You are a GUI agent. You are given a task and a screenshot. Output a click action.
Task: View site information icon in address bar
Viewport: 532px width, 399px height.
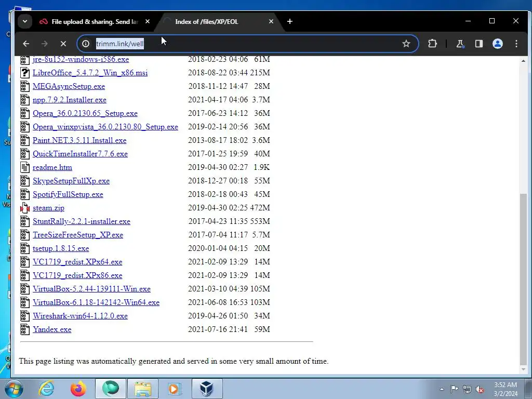pyautogui.click(x=86, y=44)
